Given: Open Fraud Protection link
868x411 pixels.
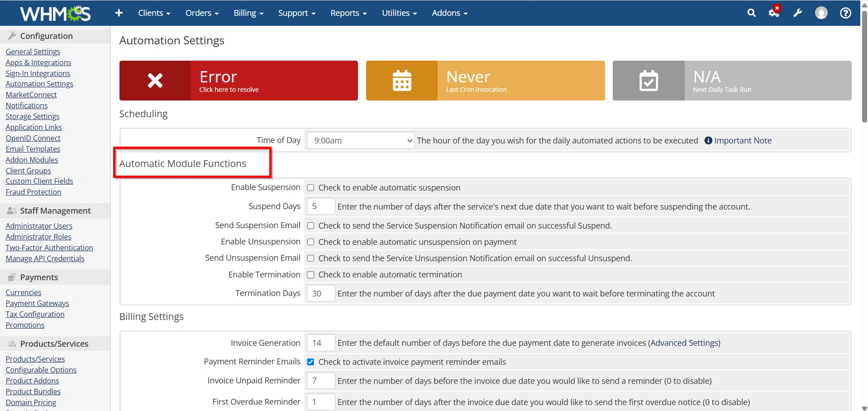Looking at the screenshot, I should (33, 192).
